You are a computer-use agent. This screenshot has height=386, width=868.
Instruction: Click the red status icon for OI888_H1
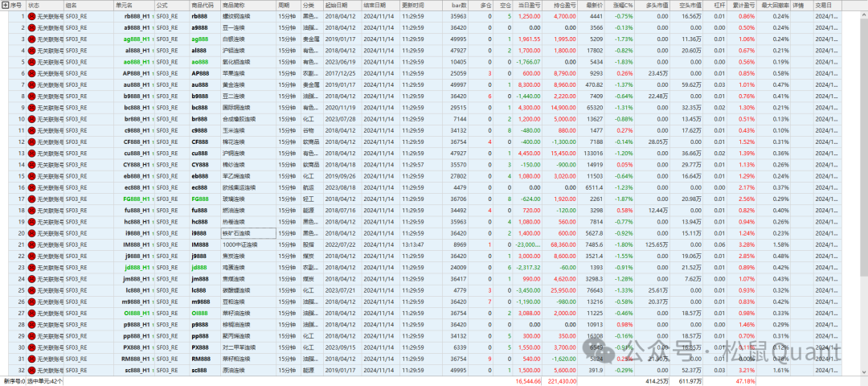point(31,313)
